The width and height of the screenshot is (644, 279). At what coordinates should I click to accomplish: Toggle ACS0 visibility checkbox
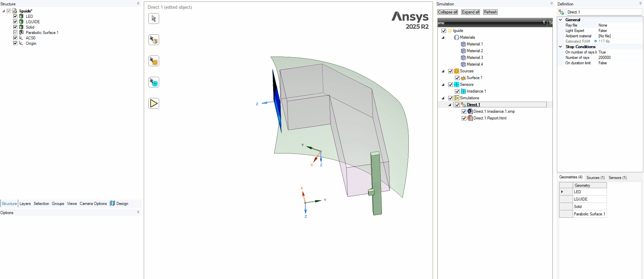click(15, 38)
